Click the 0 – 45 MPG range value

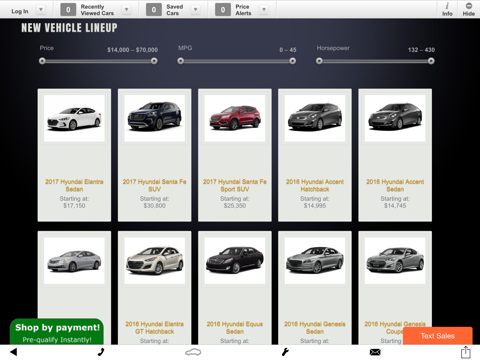coord(288,50)
